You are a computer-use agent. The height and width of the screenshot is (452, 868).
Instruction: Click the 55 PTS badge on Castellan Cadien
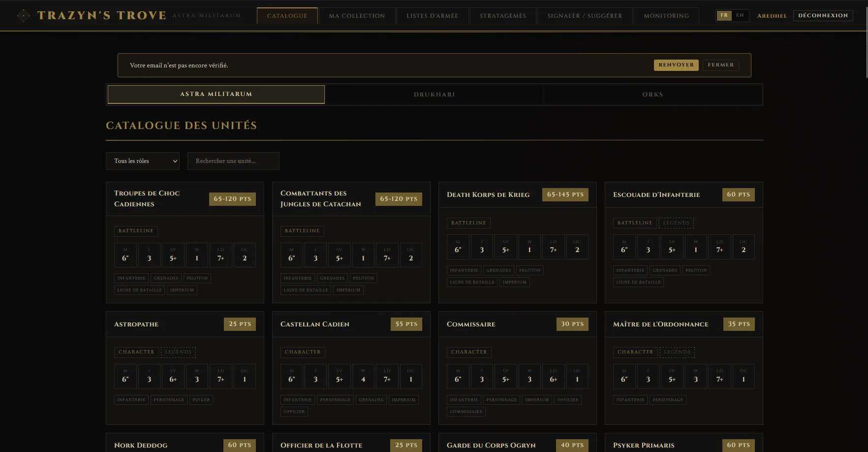(x=406, y=324)
